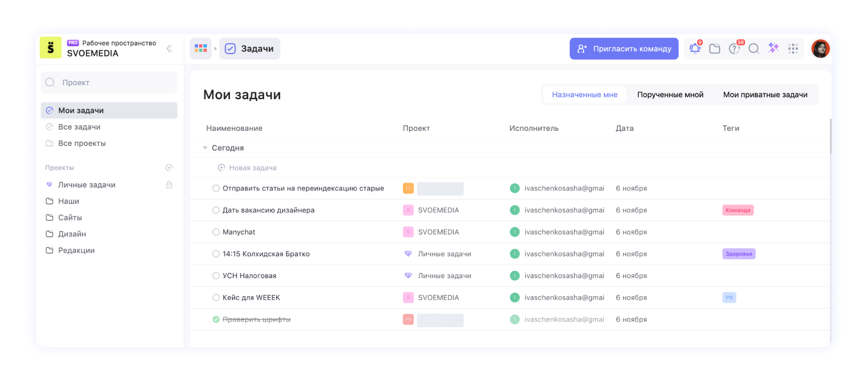
Task: Add a project via the plus next to Проекты
Action: click(169, 167)
